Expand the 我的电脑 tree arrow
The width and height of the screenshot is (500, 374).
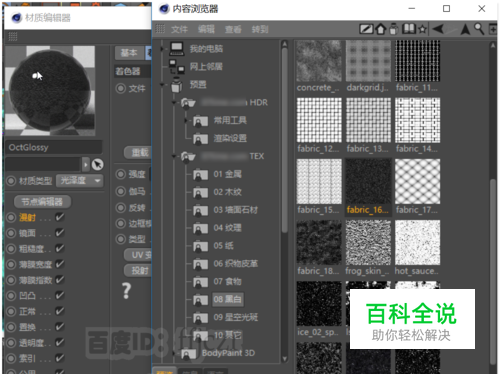162,49
